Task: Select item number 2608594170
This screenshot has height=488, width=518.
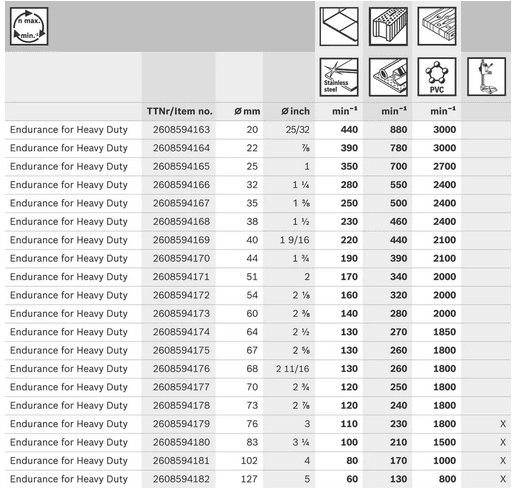Action: [181, 258]
